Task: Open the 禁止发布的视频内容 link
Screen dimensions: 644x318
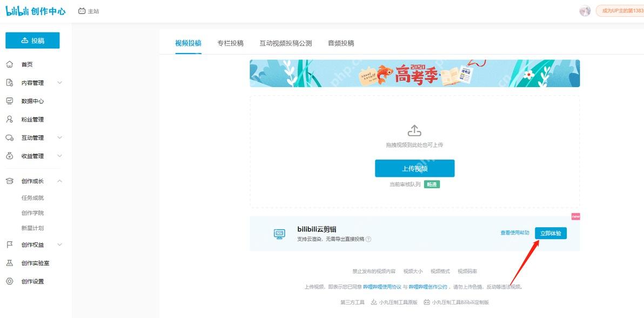Action: 374,271
